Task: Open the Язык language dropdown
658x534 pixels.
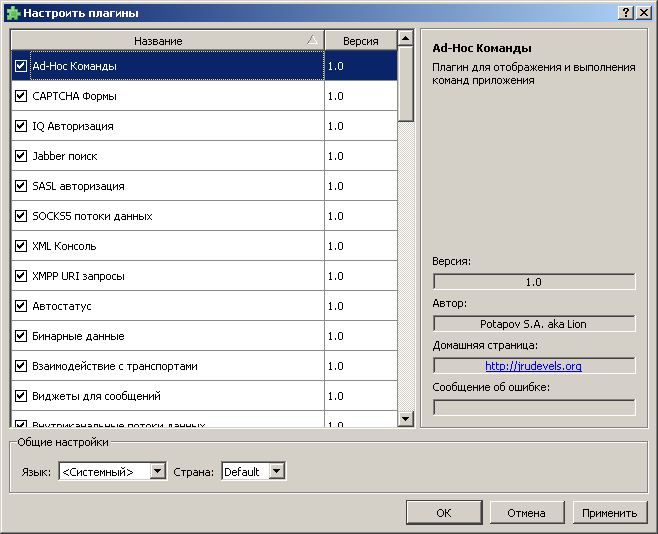Action: click(x=112, y=471)
